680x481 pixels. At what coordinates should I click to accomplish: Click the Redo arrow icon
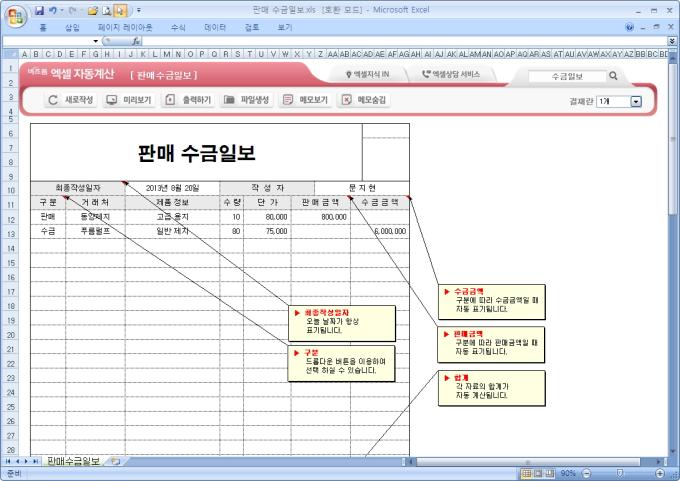[x=72, y=10]
